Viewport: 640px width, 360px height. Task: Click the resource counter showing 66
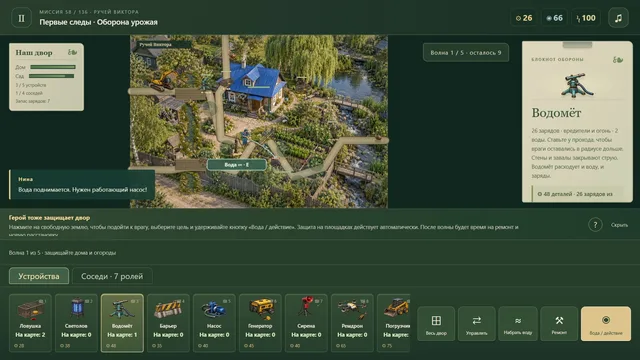(x=554, y=18)
